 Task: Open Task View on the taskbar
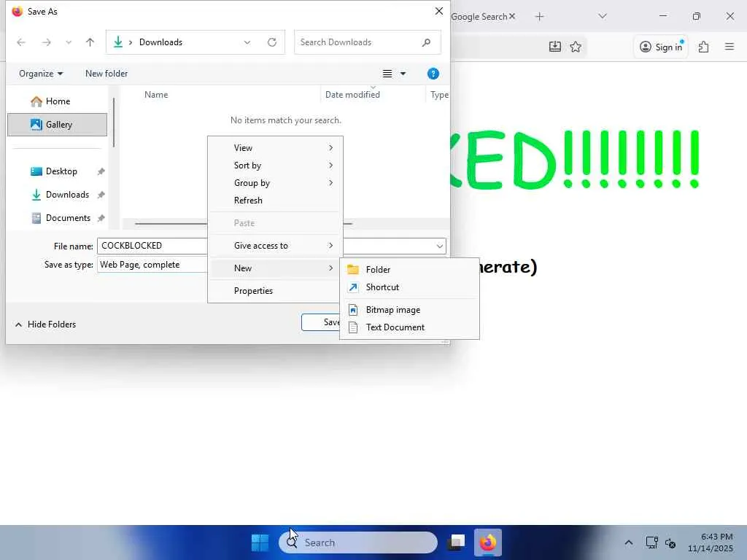pyautogui.click(x=457, y=542)
